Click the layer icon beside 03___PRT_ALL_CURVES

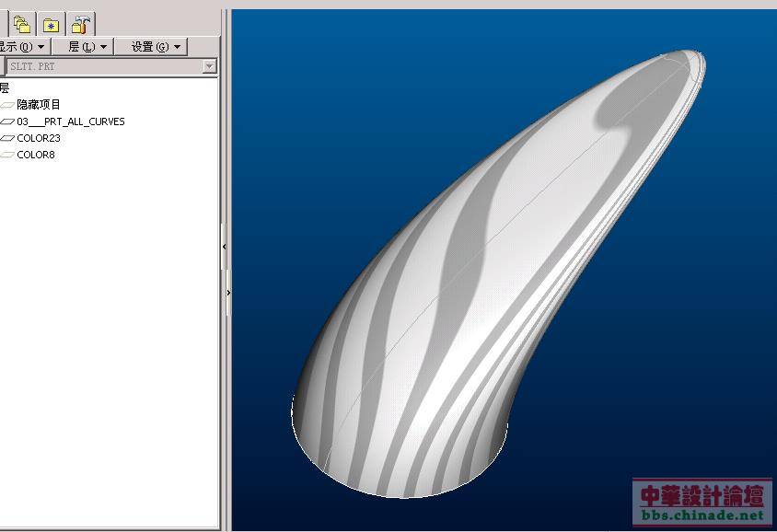(x=7, y=121)
